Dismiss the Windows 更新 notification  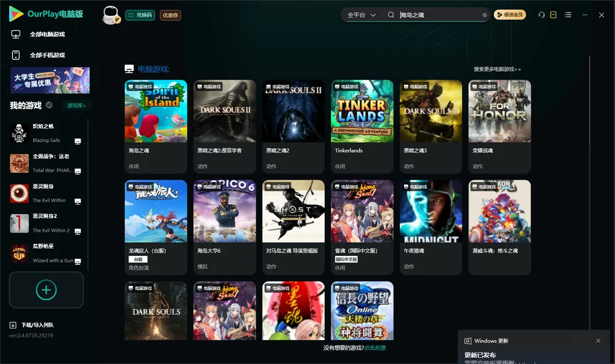598,341
